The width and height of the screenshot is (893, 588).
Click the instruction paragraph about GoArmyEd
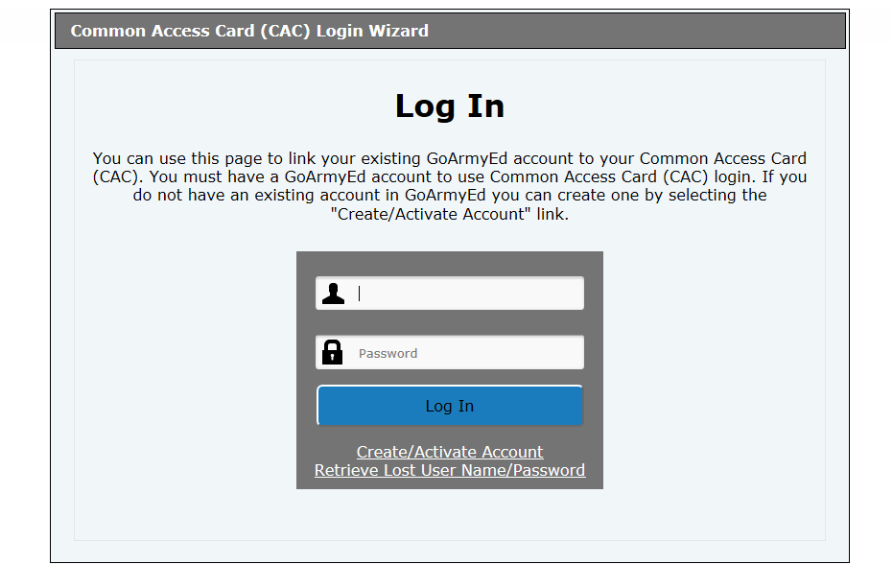point(450,186)
